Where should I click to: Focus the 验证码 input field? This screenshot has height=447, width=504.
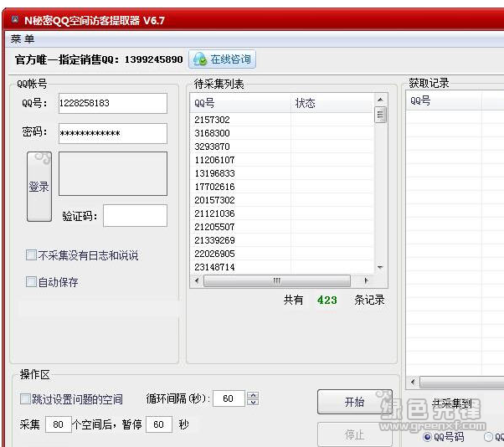click(x=135, y=216)
